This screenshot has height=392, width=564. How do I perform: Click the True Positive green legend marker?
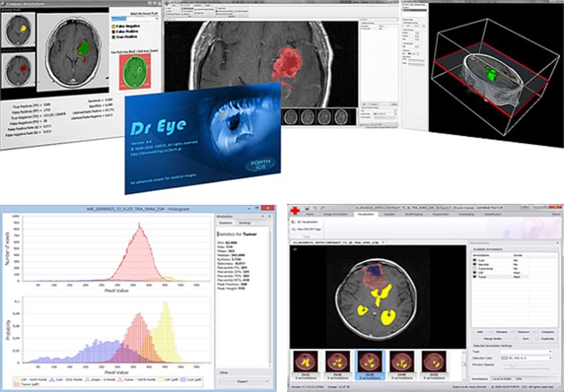click(x=114, y=37)
